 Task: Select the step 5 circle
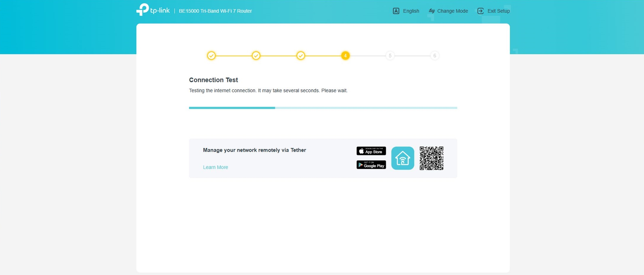pos(390,56)
